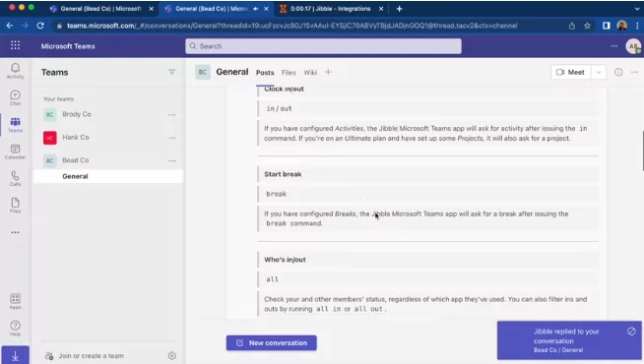The height and width of the screenshot is (364, 644).
Task: Open channel more options ellipsis
Action: click(x=634, y=72)
